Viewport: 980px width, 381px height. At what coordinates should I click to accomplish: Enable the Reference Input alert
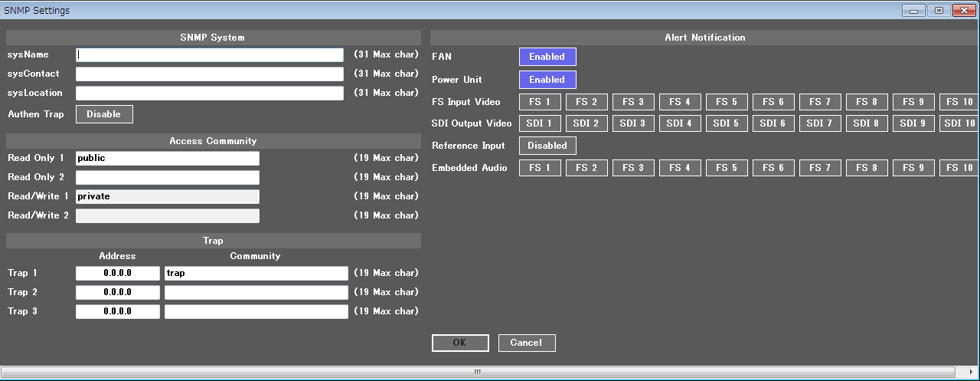pyautogui.click(x=547, y=146)
